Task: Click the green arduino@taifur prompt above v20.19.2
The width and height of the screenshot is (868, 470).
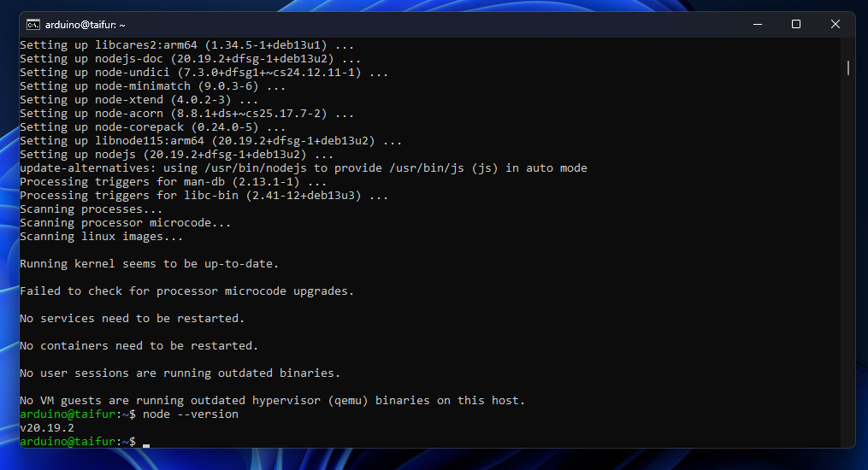Action: tap(68, 414)
